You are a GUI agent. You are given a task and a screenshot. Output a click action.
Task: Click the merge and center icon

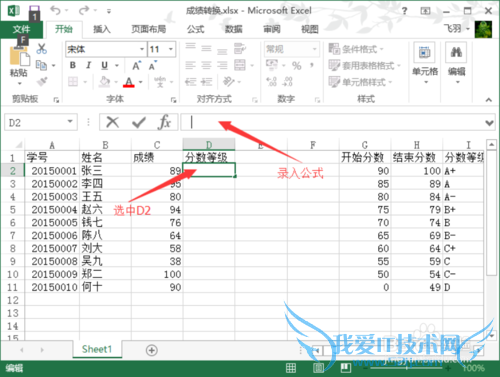click(240, 65)
